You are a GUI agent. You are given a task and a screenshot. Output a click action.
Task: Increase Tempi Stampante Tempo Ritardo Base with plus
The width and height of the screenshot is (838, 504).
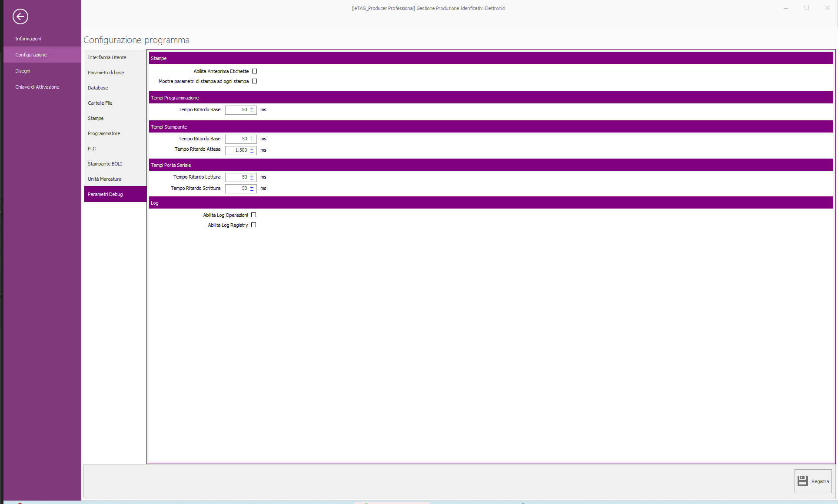[x=252, y=138]
